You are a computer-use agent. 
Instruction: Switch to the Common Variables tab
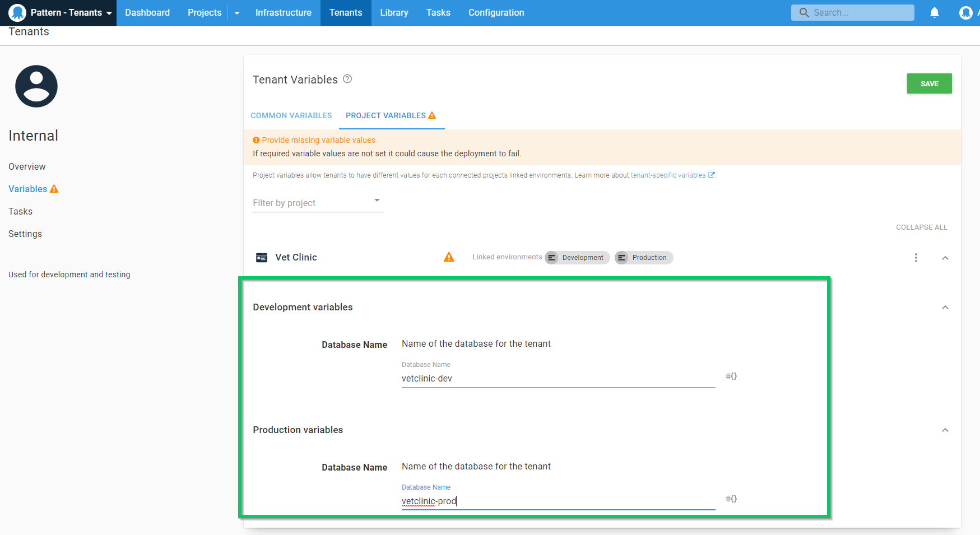pos(291,115)
